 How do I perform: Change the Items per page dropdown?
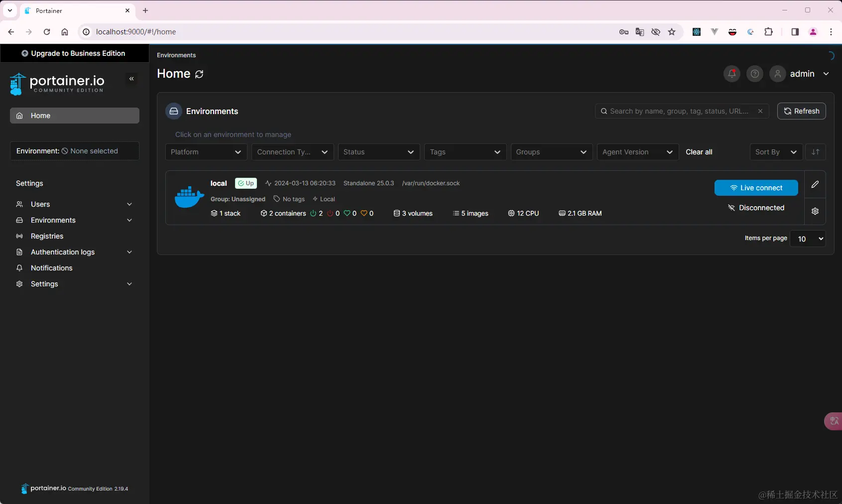pyautogui.click(x=808, y=239)
